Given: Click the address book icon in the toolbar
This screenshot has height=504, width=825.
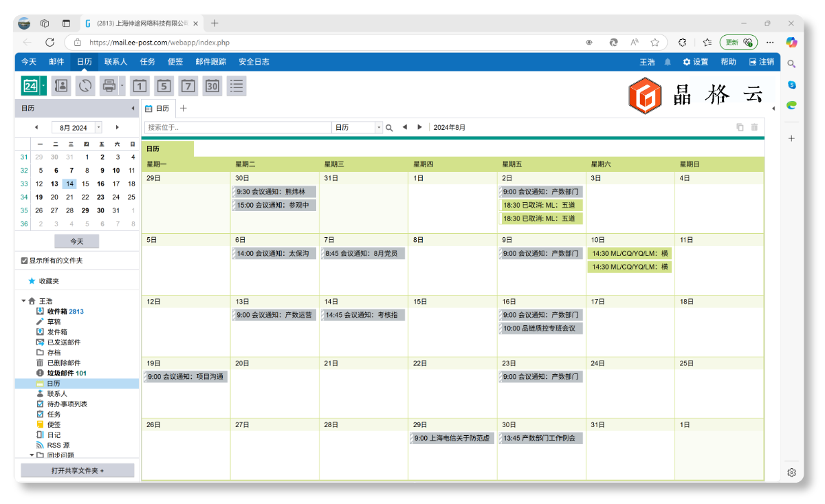Looking at the screenshot, I should [x=61, y=86].
